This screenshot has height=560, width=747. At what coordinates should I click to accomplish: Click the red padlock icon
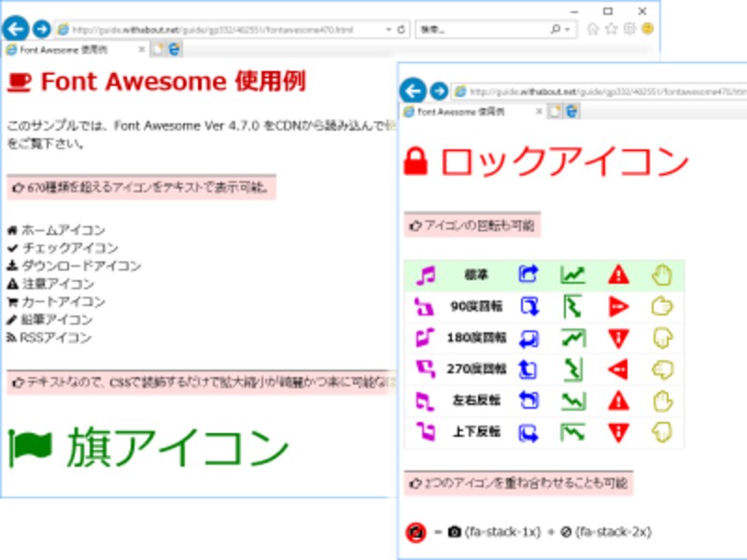416,161
